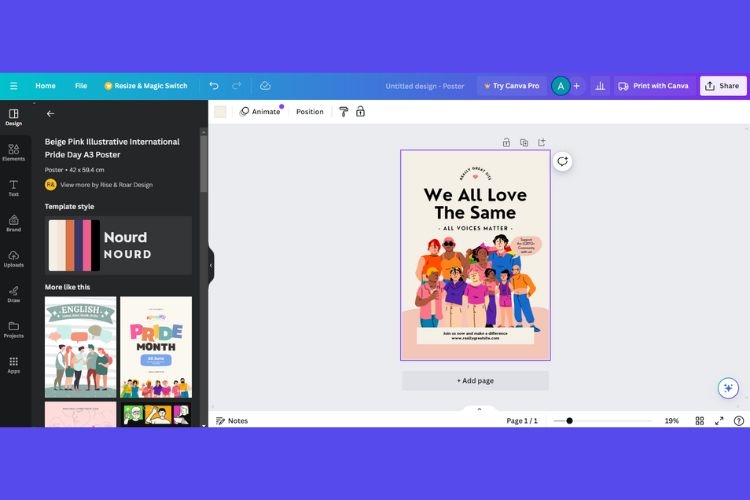Click the Print with Canva button
The image size is (750, 500).
[x=653, y=86]
